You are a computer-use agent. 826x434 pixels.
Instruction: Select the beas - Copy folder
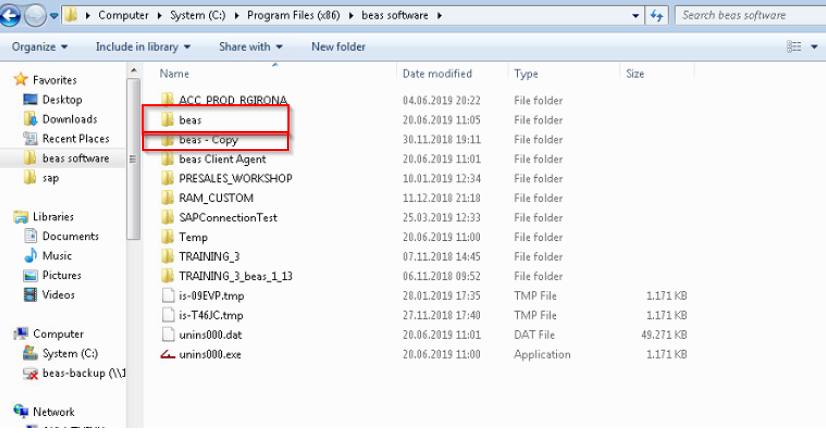[208, 140]
